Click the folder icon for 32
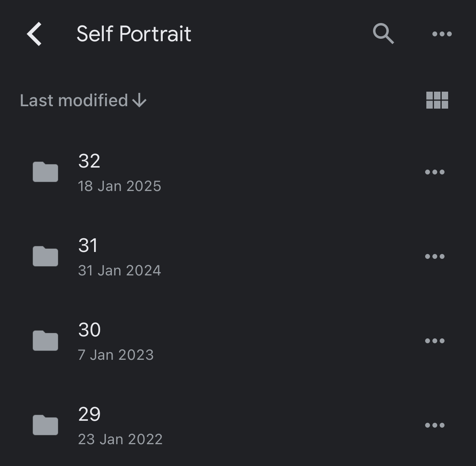The width and height of the screenshot is (476, 466). click(45, 172)
